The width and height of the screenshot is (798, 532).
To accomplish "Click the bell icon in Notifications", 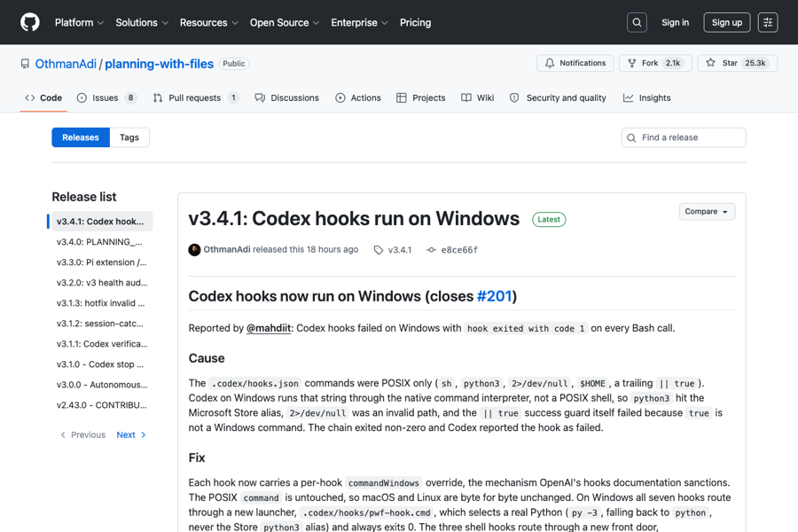I will coord(550,63).
